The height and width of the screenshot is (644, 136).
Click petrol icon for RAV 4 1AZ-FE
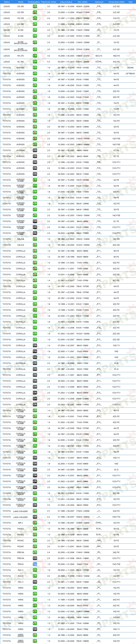coord(35,576)
